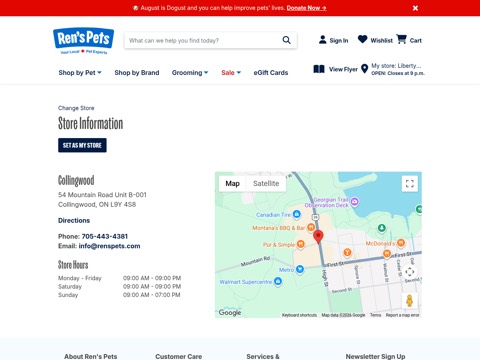Click the Cart link text
The height and width of the screenshot is (360, 480).
coord(416,40)
